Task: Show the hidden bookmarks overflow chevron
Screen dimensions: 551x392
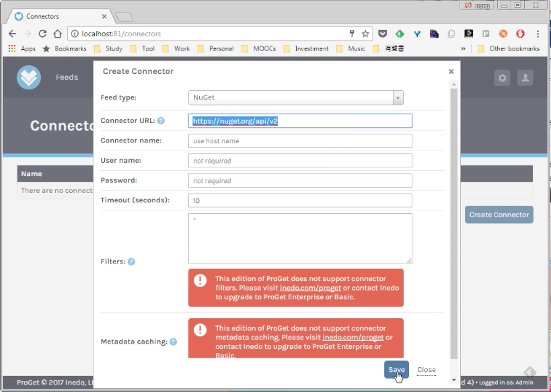Action: pyautogui.click(x=463, y=48)
